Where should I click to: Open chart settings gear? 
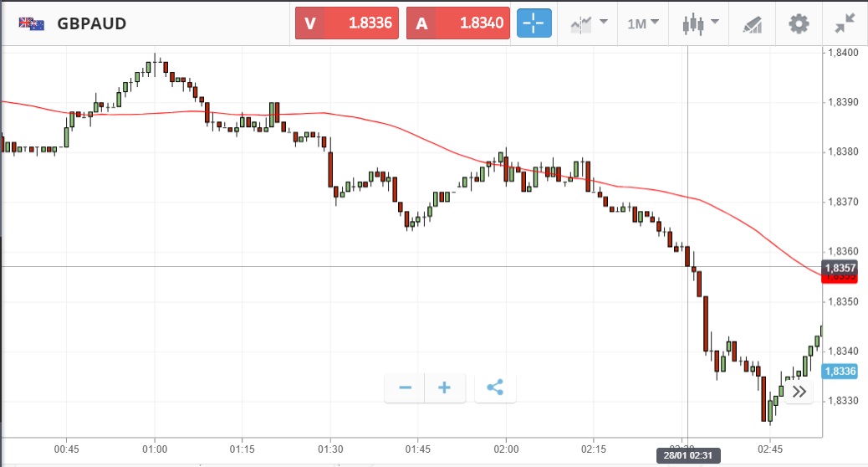coord(799,23)
